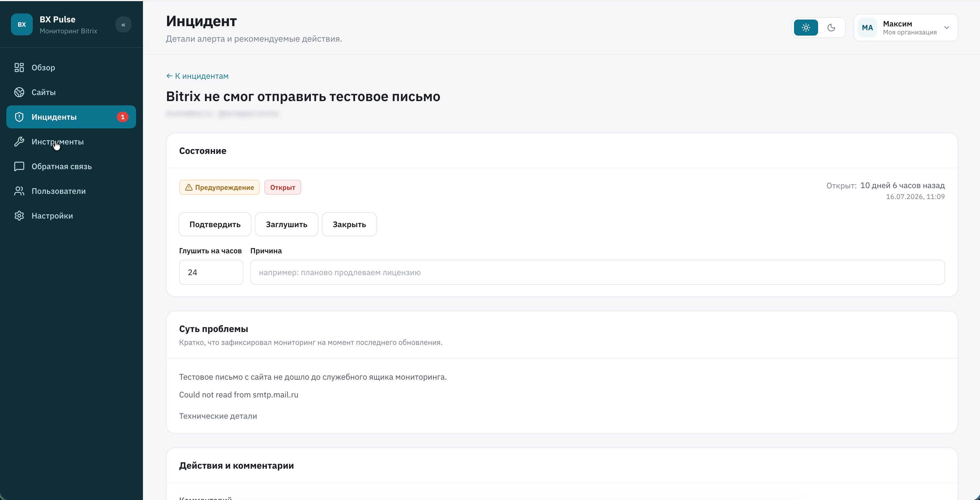This screenshot has height=500, width=980.
Task: Click the incident title about тестовое письмо
Action: click(x=303, y=96)
